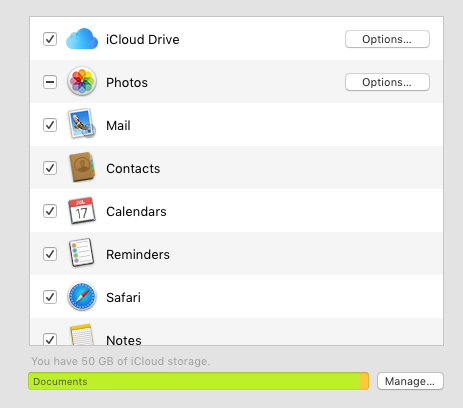Disable the Mail sync checkbox

[50, 125]
